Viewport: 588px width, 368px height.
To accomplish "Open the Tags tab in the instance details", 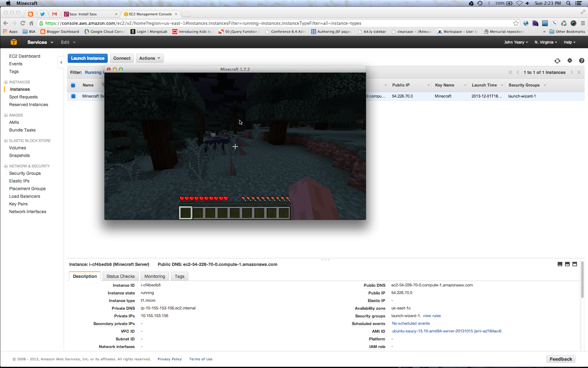I will (180, 276).
